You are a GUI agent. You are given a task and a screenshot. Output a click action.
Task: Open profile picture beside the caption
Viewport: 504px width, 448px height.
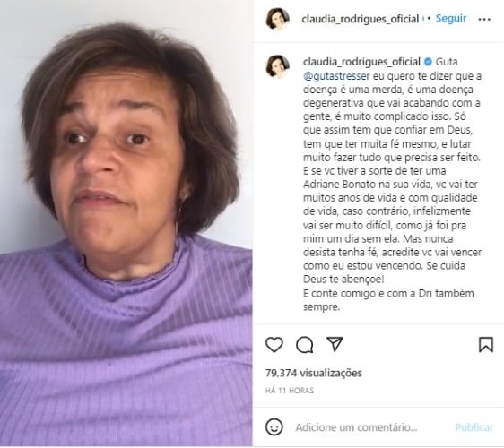point(277,66)
